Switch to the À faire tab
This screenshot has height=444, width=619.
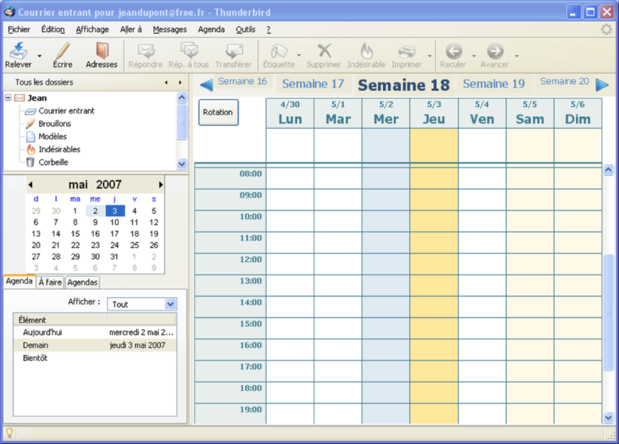[50, 283]
